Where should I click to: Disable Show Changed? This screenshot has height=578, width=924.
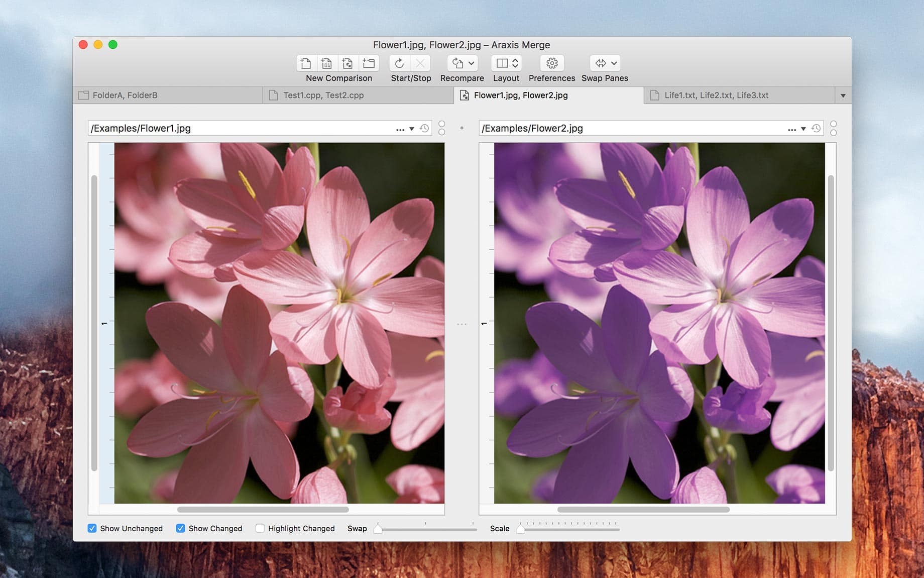point(181,528)
